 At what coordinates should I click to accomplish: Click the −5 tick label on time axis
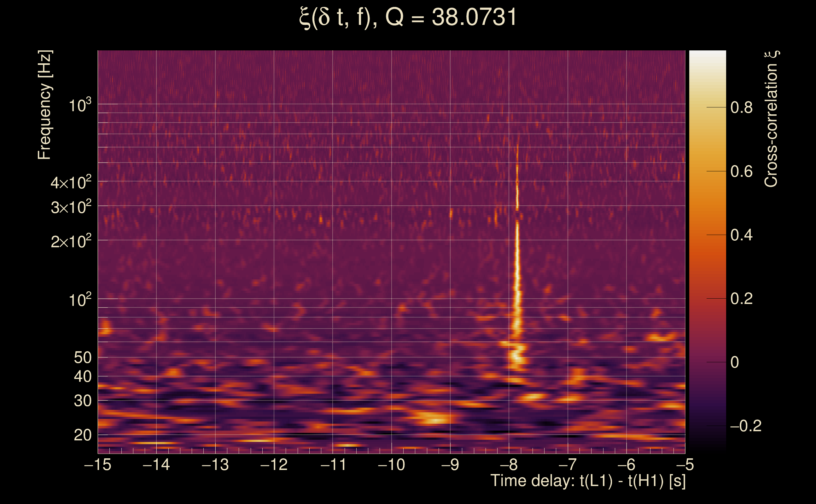685,465
